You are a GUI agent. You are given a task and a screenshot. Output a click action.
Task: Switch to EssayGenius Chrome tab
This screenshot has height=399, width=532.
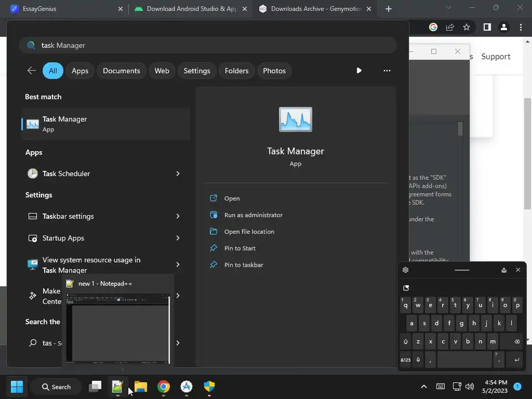coord(66,9)
